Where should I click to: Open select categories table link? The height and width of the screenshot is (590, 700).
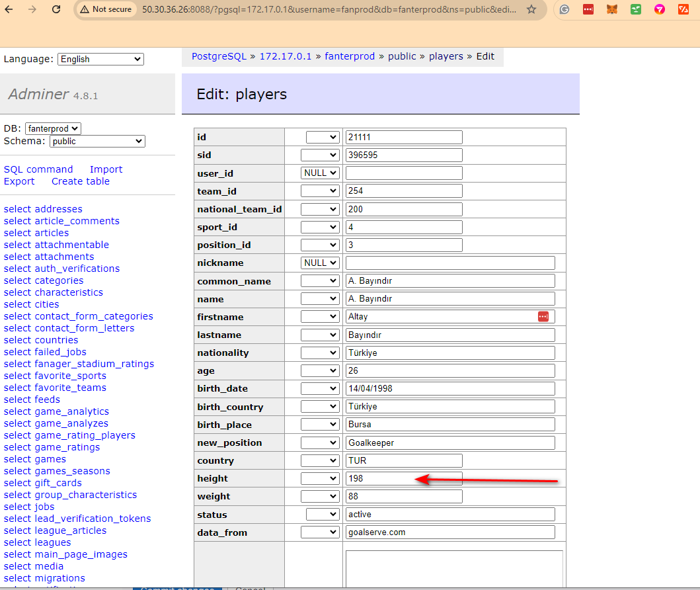click(x=44, y=280)
